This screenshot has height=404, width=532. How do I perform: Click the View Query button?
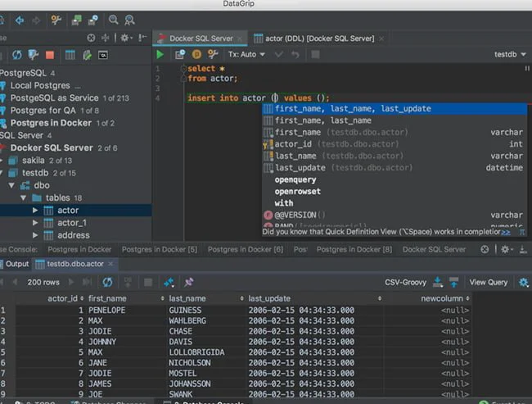(489, 283)
